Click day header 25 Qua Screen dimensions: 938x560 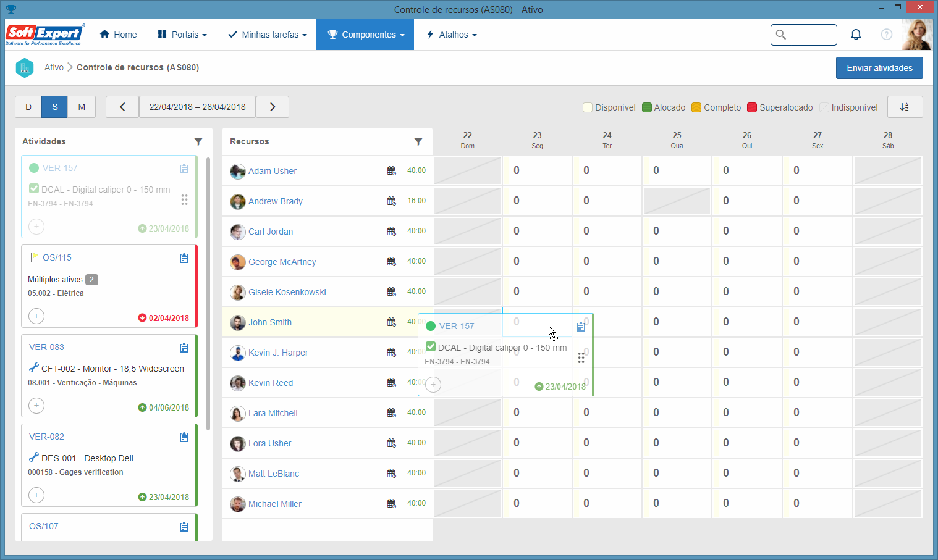pos(677,140)
